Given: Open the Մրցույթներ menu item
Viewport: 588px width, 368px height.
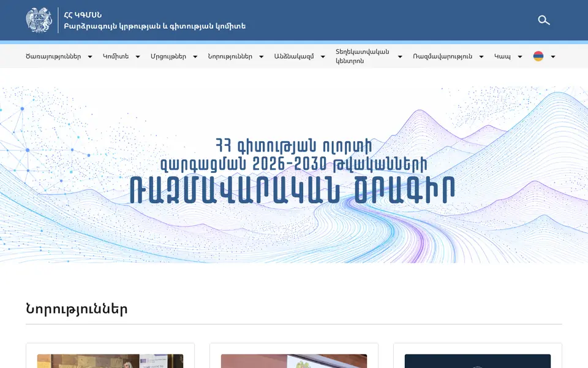Looking at the screenshot, I should tap(168, 56).
